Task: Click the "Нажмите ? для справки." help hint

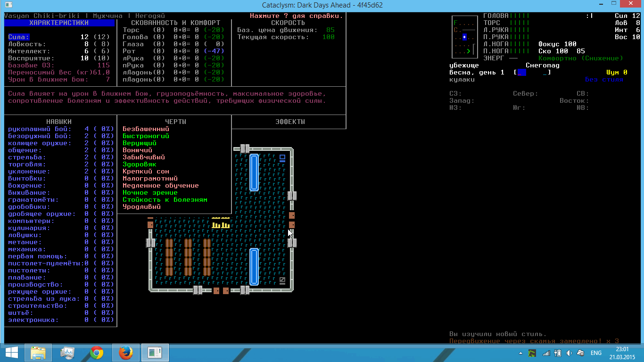Action: [x=297, y=16]
